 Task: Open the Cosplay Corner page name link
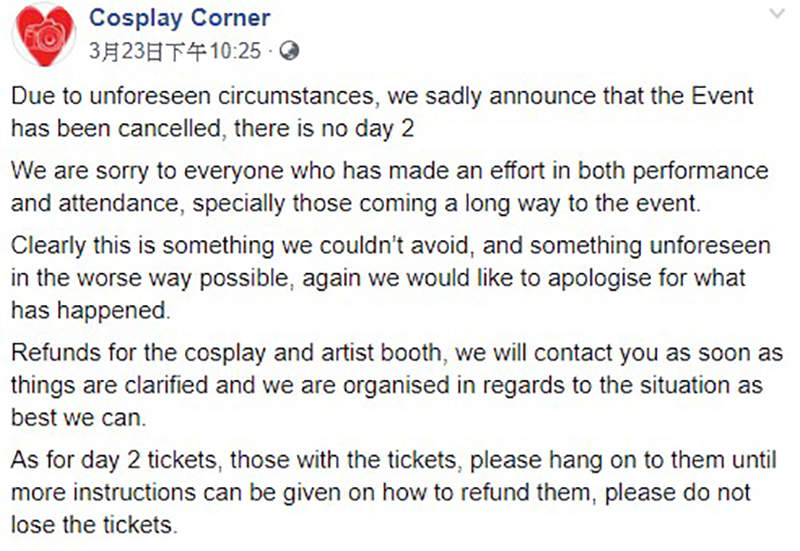pos(179,18)
